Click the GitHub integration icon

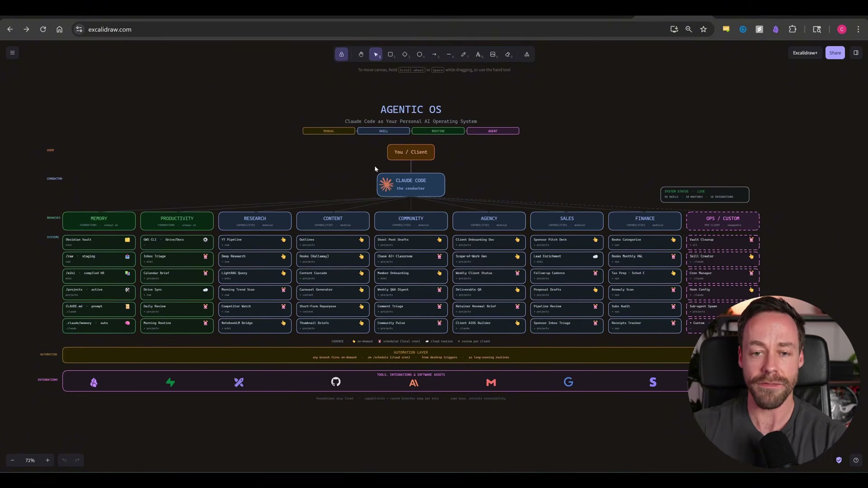pyautogui.click(x=335, y=382)
